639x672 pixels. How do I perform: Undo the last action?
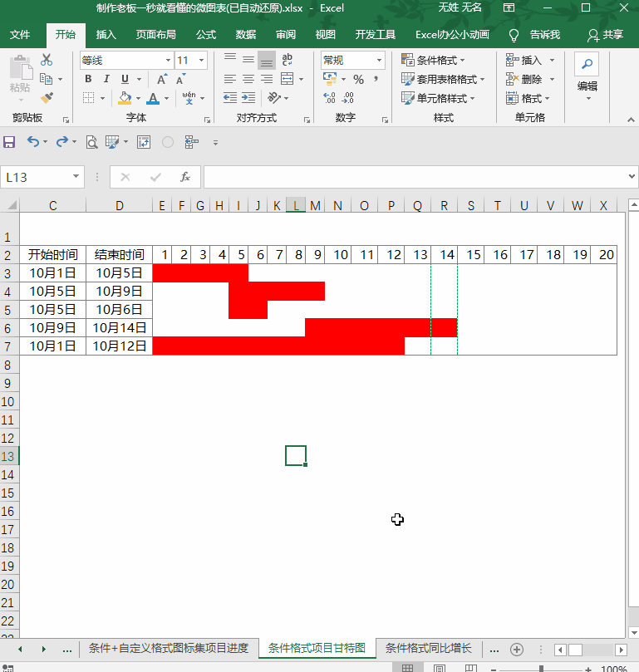(33, 141)
